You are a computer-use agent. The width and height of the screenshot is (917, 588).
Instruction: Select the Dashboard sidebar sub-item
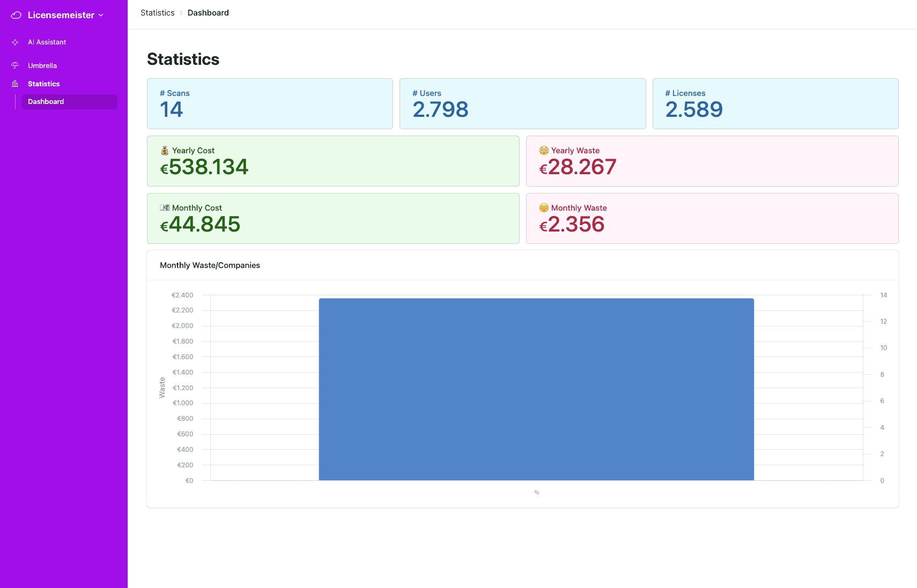[x=69, y=102]
